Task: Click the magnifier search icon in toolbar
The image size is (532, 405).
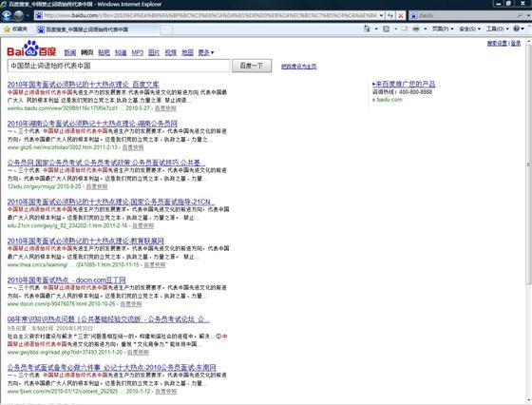Action: point(520,15)
